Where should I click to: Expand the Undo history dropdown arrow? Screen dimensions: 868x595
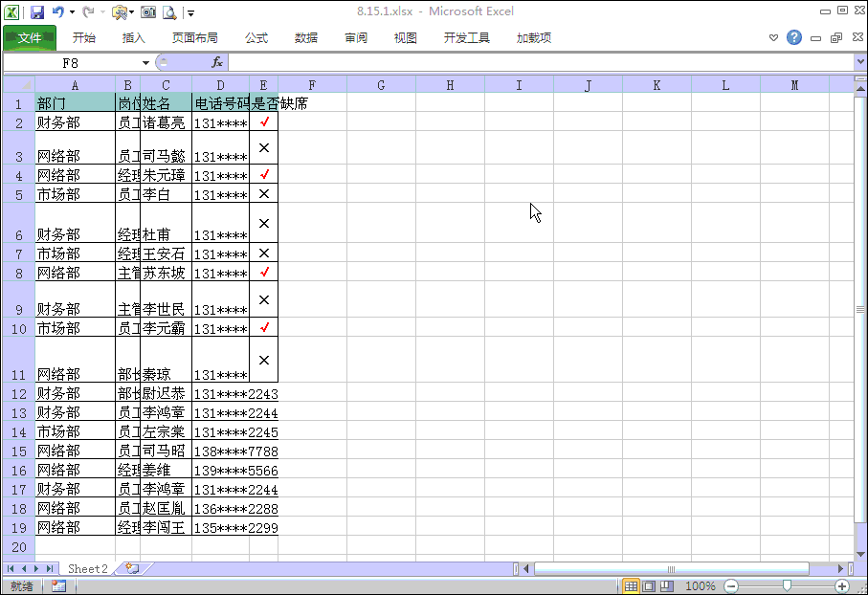[73, 12]
